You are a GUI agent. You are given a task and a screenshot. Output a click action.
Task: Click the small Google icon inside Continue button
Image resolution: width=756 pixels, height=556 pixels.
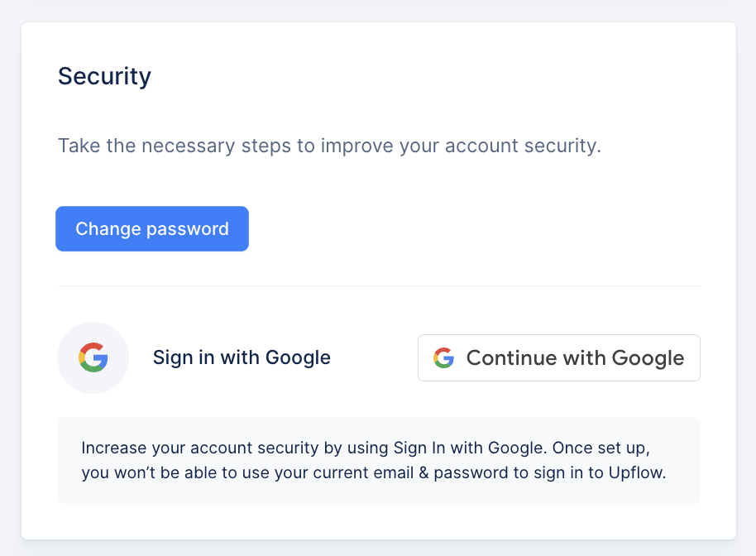(x=443, y=357)
